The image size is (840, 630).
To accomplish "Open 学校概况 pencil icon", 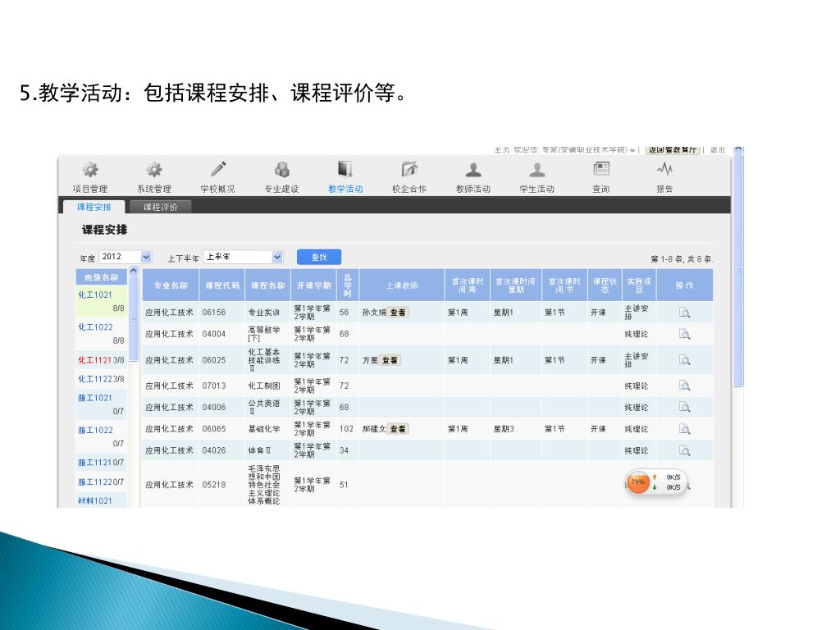I will pyautogui.click(x=217, y=169).
